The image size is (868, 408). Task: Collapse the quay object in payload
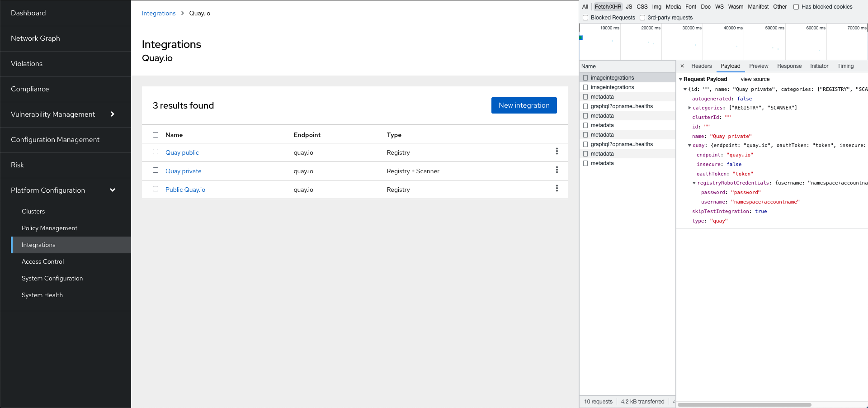coord(689,146)
